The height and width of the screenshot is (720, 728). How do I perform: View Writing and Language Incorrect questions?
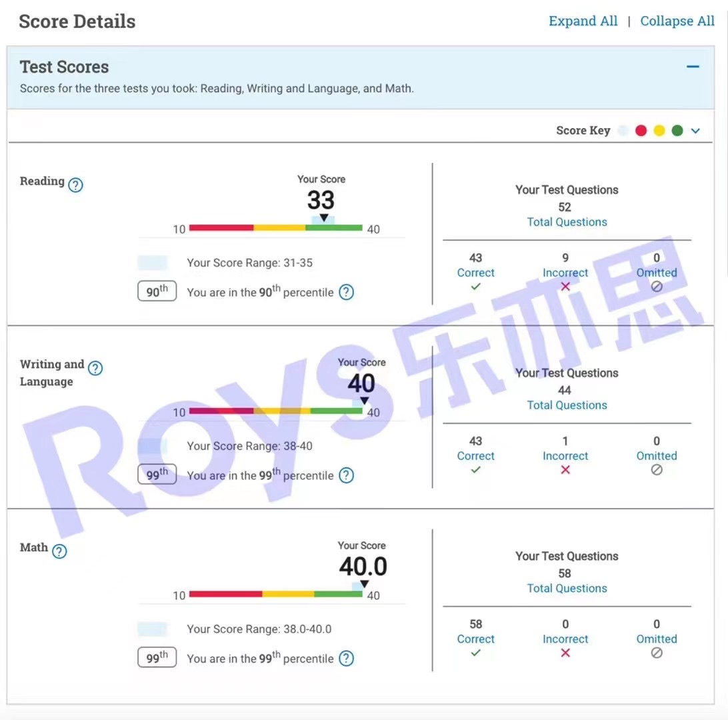pyautogui.click(x=565, y=456)
